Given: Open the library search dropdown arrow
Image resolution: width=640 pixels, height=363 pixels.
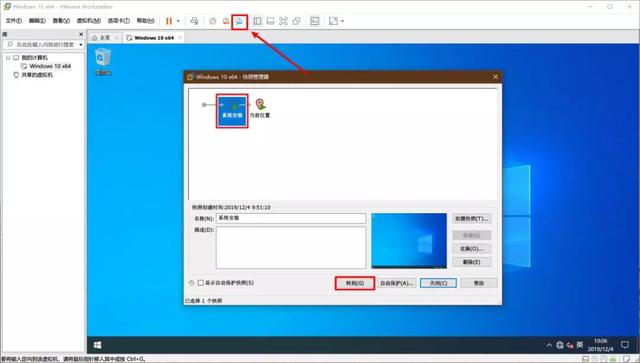Looking at the screenshot, I should pyautogui.click(x=81, y=44).
